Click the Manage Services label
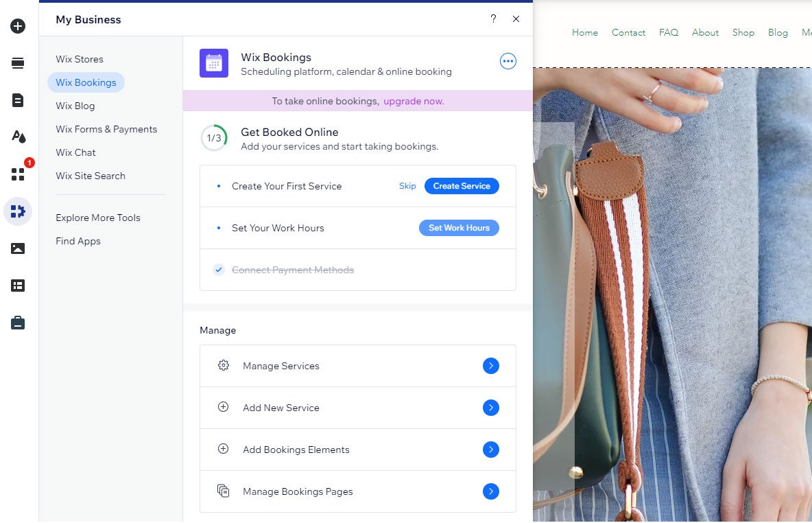The image size is (812, 523). (281, 366)
